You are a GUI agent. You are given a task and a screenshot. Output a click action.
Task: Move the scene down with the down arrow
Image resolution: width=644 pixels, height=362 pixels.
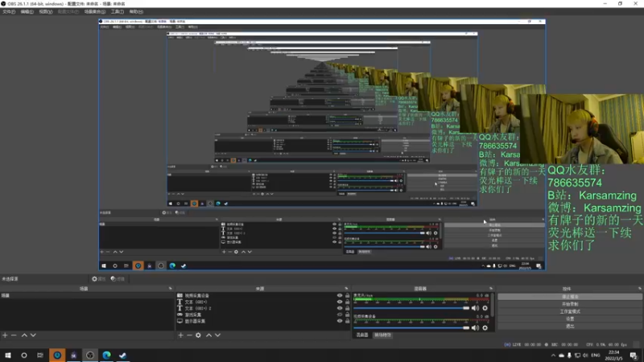pos(33,335)
